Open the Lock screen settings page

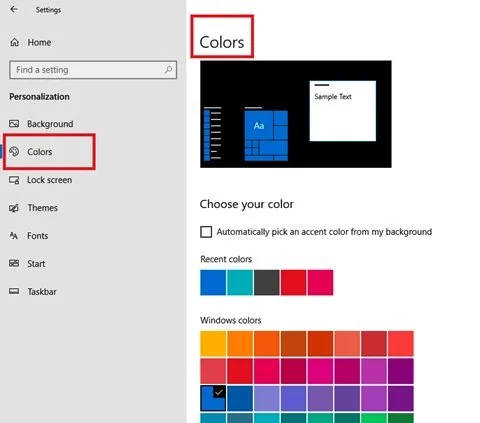tap(49, 180)
